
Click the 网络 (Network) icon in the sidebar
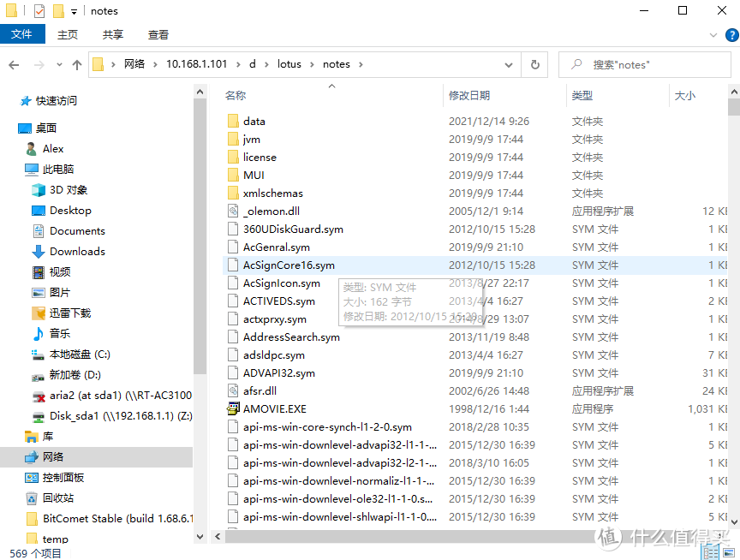tap(30, 458)
